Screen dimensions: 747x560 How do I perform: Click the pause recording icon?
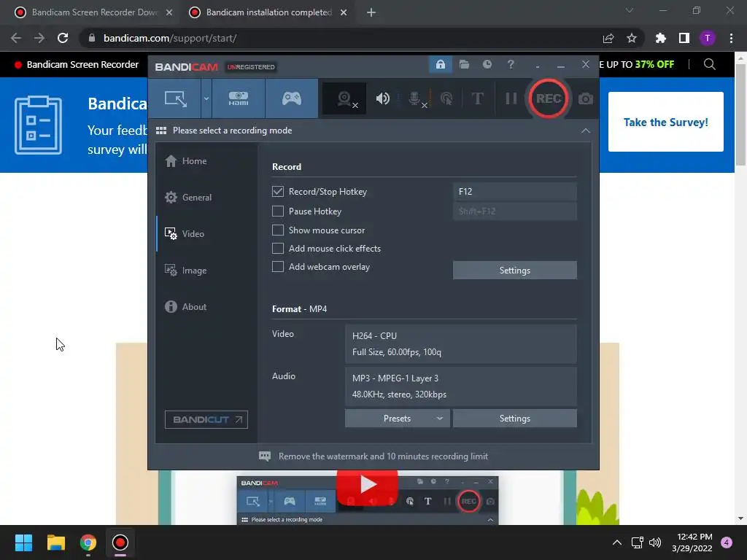tap(511, 98)
